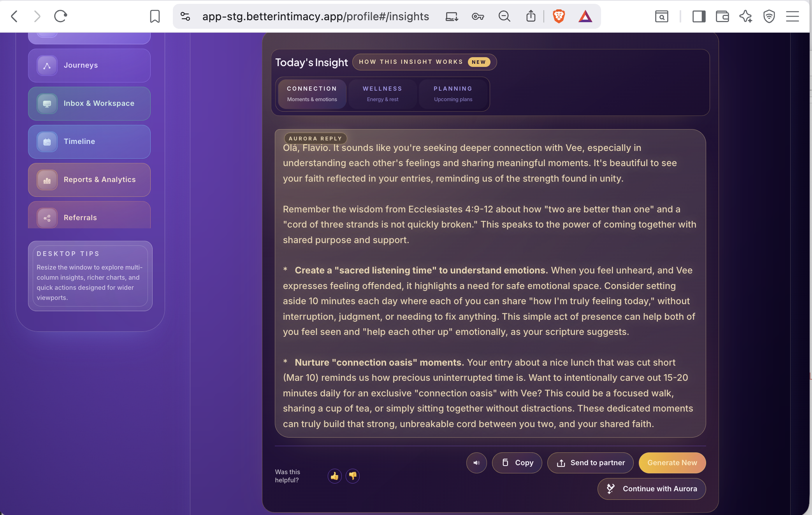Switch to the Wellness tab
Viewport: 812px width, 515px height.
tap(382, 93)
